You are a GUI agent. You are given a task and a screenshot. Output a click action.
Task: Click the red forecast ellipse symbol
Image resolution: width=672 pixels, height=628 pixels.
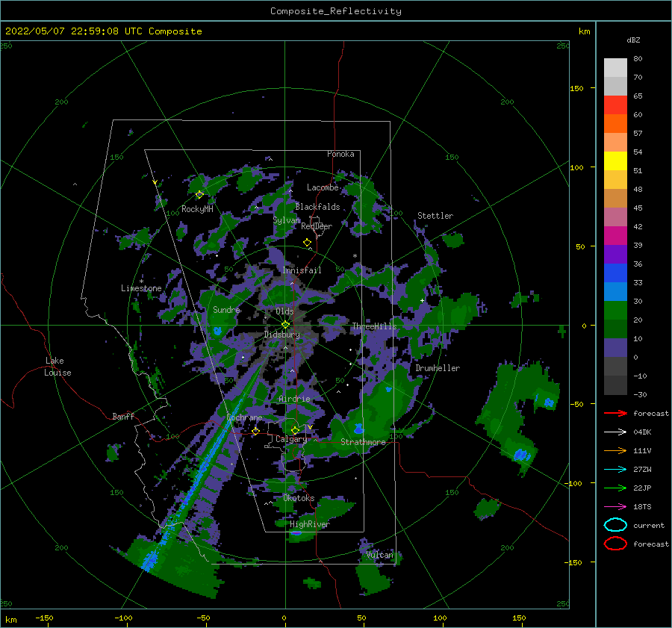[x=615, y=544]
